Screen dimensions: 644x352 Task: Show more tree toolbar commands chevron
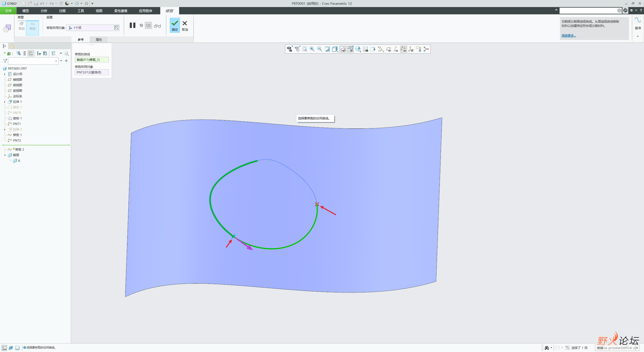61,53
